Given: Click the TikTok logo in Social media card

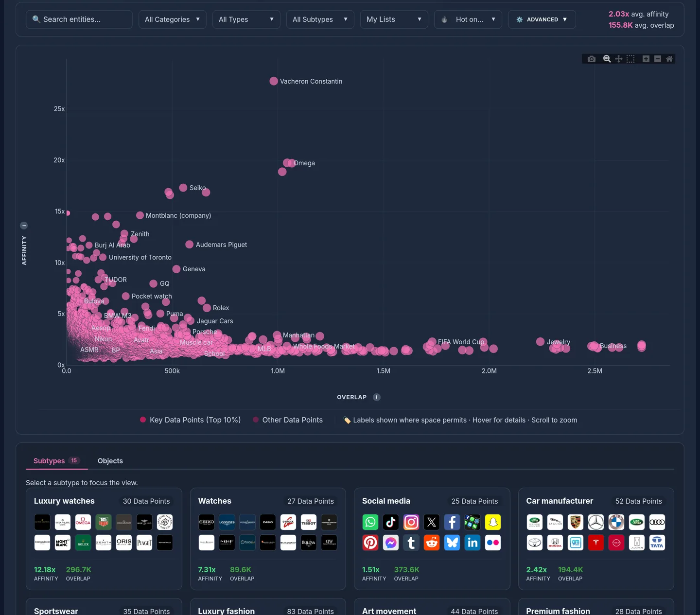Looking at the screenshot, I should tap(391, 522).
